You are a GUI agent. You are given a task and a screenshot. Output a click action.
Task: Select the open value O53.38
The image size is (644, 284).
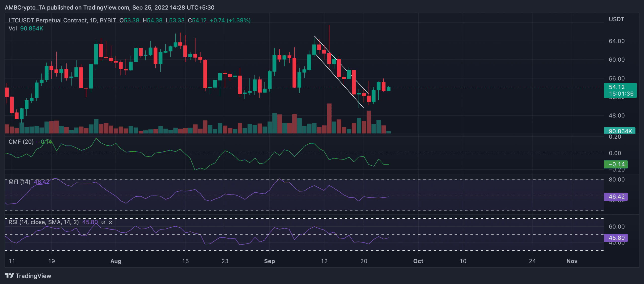129,20
